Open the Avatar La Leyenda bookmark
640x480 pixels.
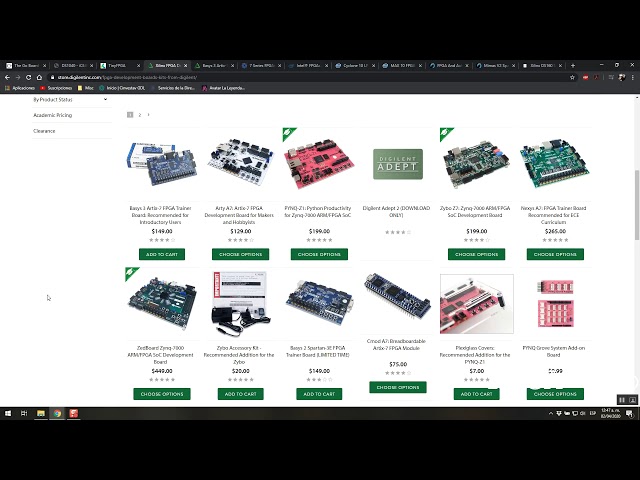[223, 88]
